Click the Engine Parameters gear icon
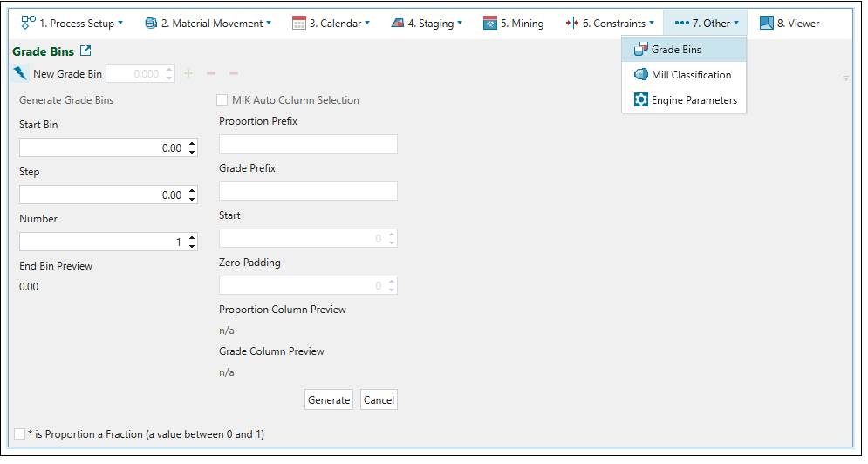 coord(641,100)
